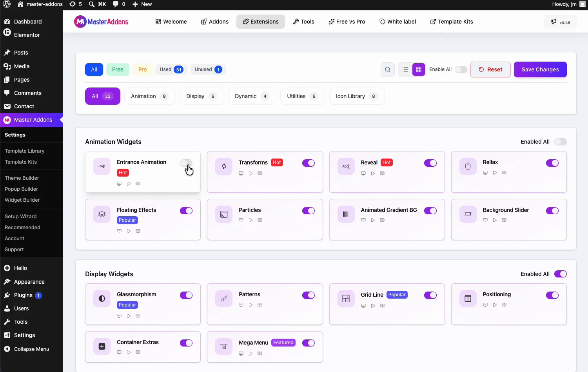Open the White label tab

pyautogui.click(x=398, y=22)
